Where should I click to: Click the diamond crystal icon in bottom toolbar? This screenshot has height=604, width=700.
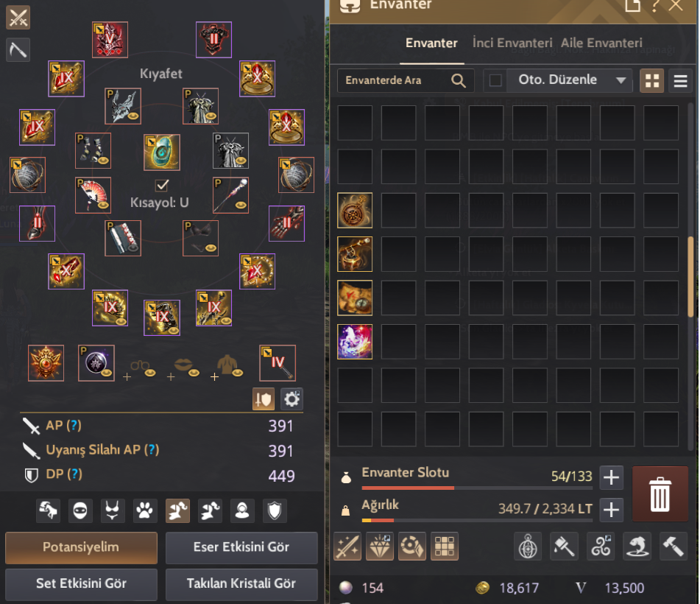(x=380, y=546)
